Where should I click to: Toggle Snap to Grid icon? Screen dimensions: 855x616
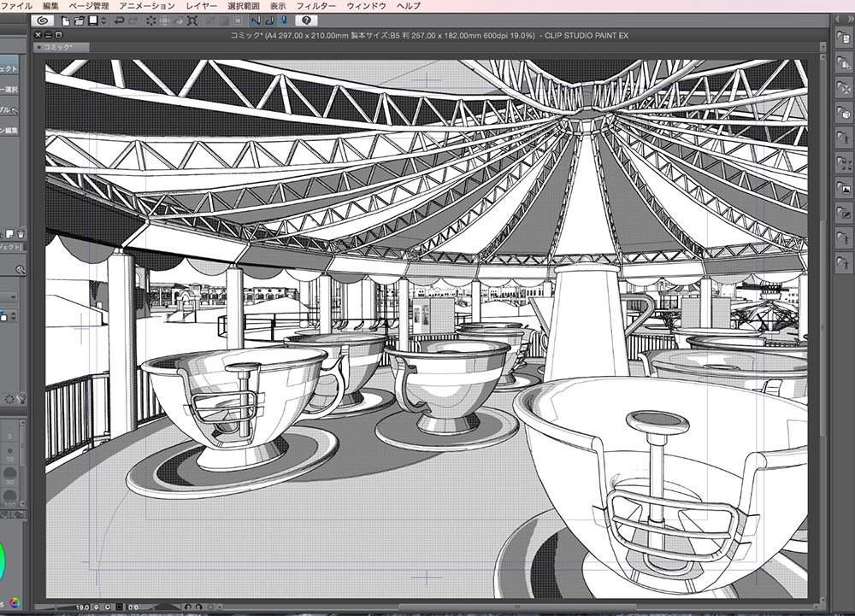[x=284, y=21]
